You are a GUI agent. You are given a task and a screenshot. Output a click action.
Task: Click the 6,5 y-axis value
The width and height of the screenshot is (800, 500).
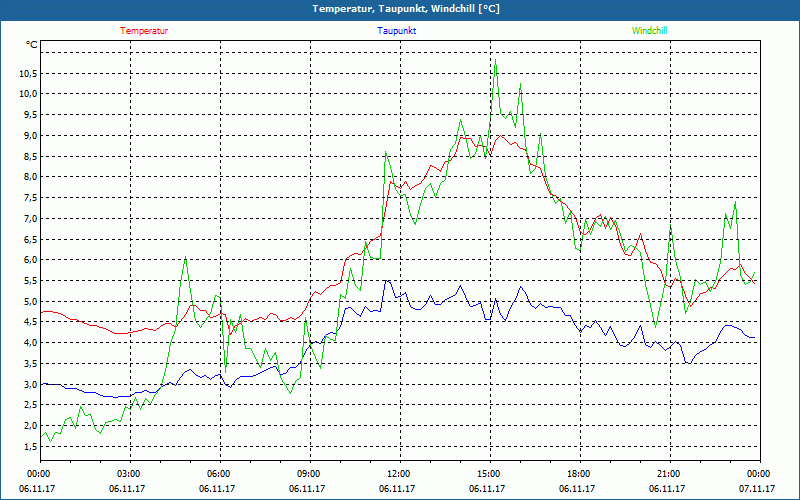tap(30, 239)
